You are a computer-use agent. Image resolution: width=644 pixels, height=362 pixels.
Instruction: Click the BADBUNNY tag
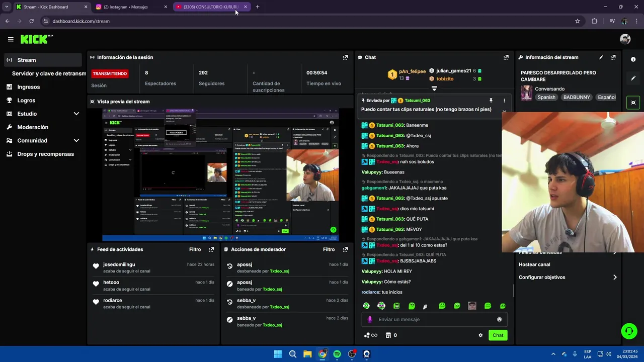577,97
